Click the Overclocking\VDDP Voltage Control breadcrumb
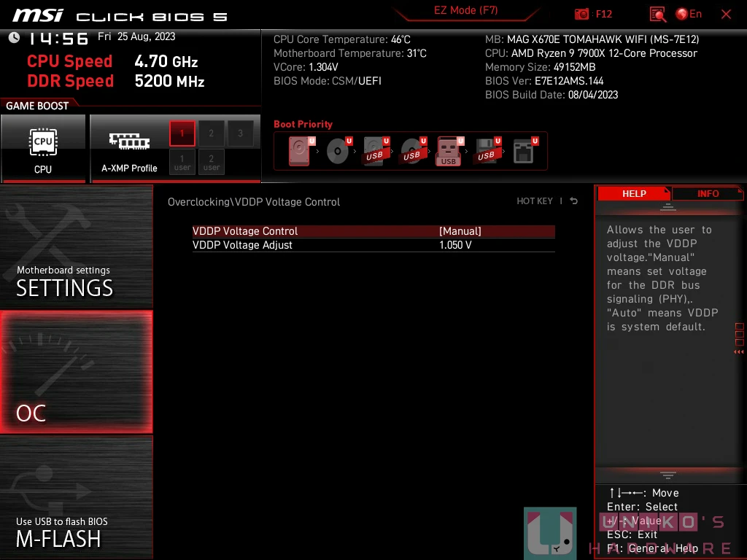This screenshot has width=747, height=560. 253,202
